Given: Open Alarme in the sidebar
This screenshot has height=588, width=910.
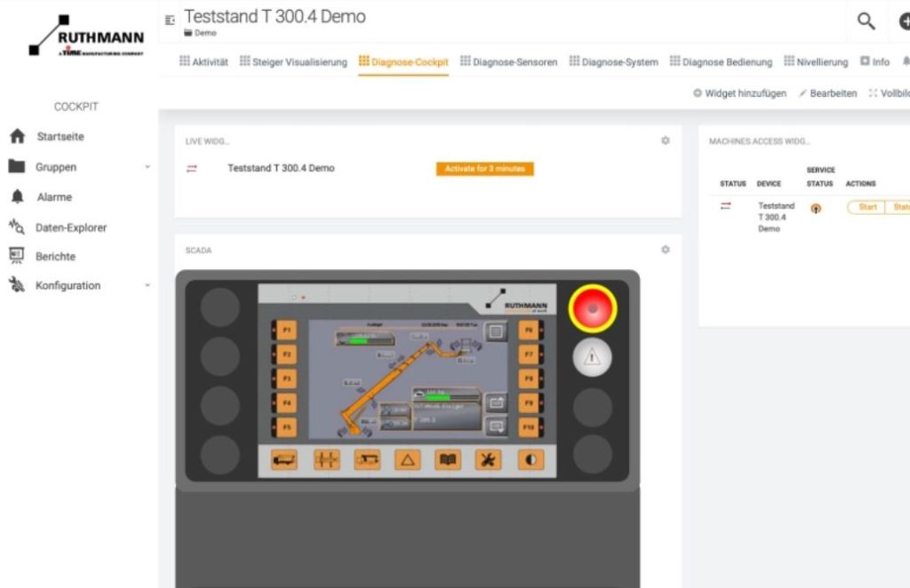Looking at the screenshot, I should (54, 197).
